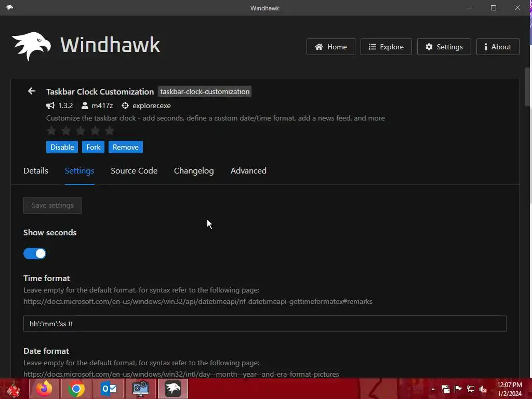Open Outlook from the taskbar
Viewport: 532px width, 399px height.
[108, 389]
